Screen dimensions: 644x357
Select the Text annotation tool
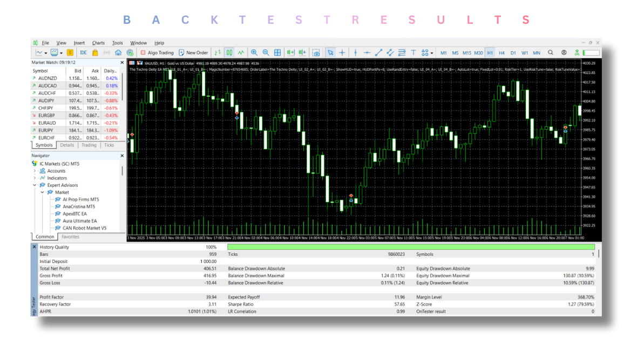pos(413,52)
